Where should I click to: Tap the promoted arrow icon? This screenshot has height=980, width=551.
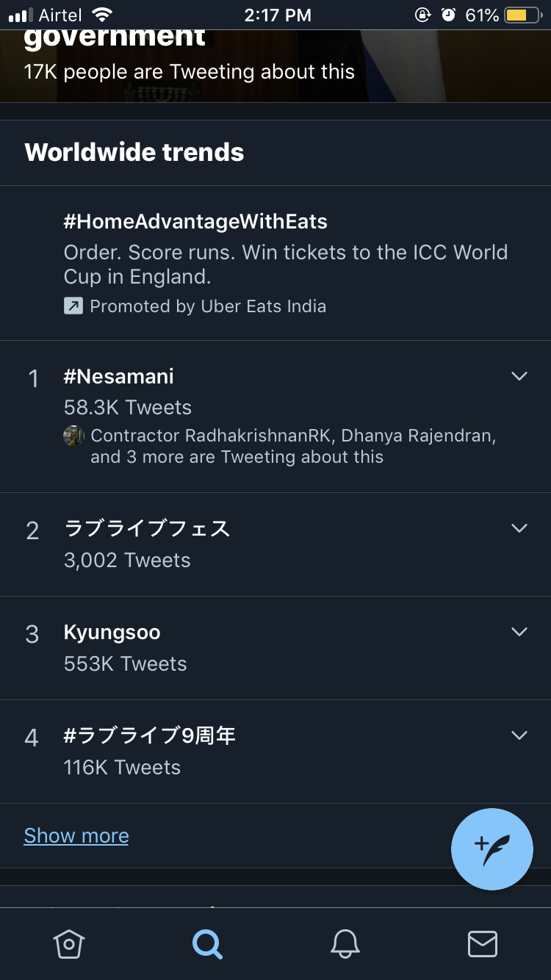coord(73,306)
